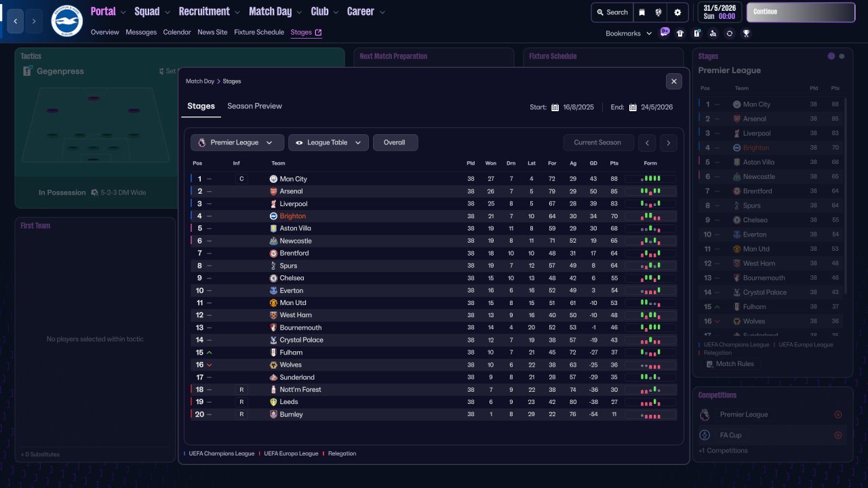The height and width of the screenshot is (488, 868).
Task: Select the grey dot in the Stages widget
Action: pos(842,56)
